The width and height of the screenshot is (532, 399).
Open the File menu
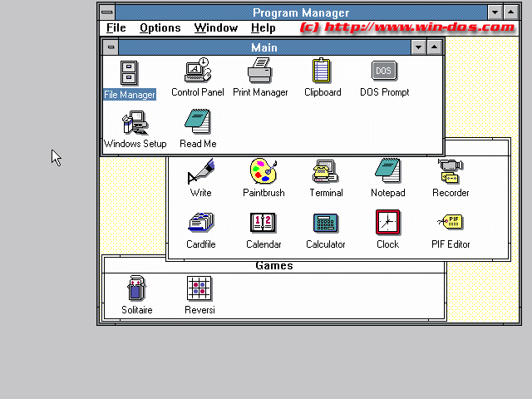click(116, 28)
